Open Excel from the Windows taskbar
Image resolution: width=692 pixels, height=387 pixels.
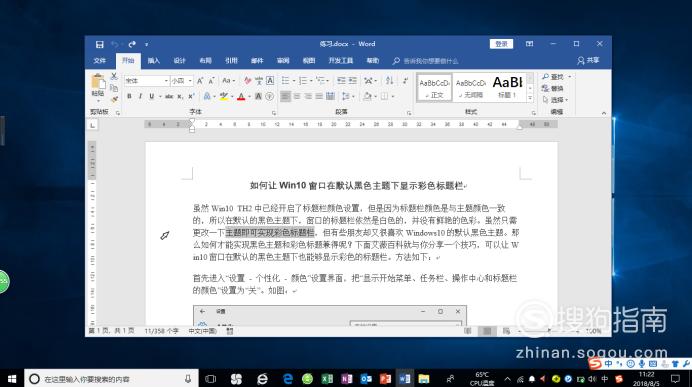pos(327,379)
